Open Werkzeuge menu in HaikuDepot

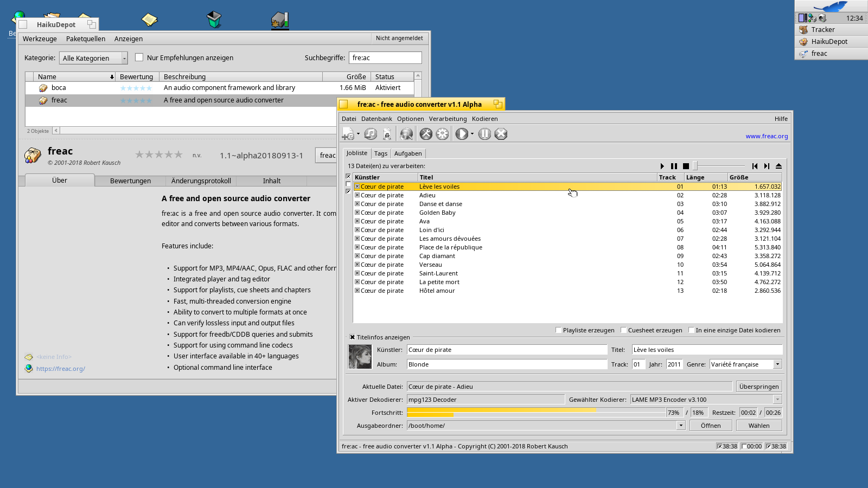coord(40,39)
